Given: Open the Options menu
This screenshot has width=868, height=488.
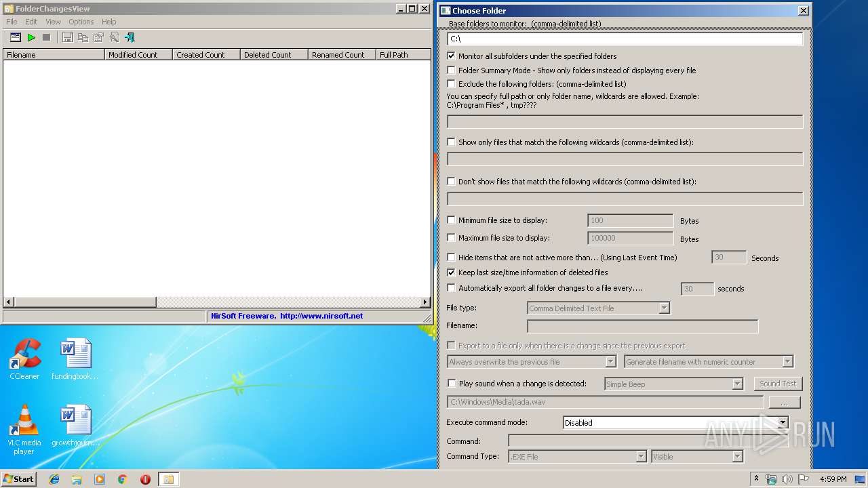Looking at the screenshot, I should pos(81,22).
